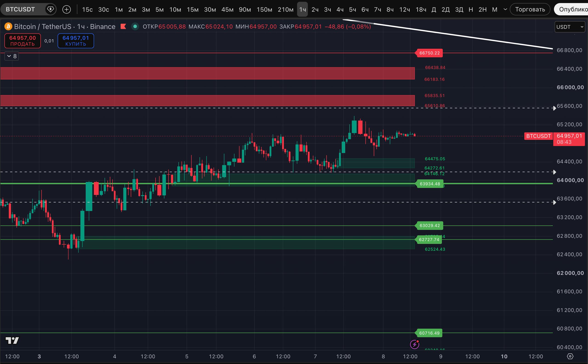Set the chart to 8ч
The image size is (588, 364).
pos(390,9)
